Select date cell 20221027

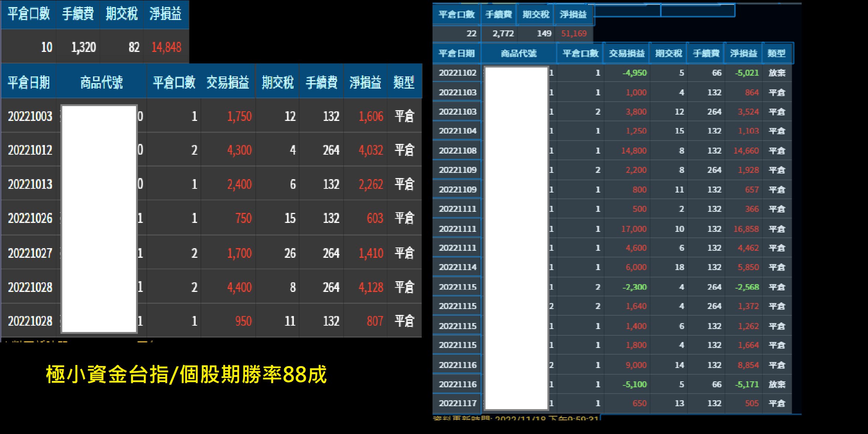pyautogui.click(x=30, y=253)
